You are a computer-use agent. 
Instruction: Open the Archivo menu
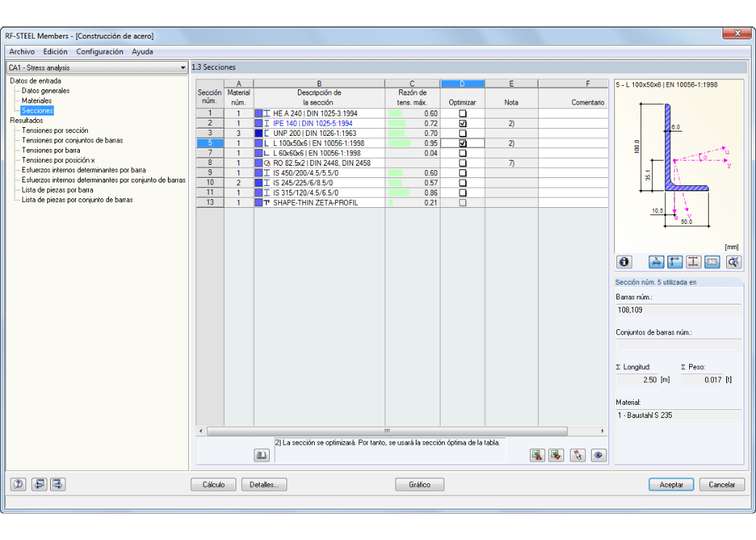click(22, 52)
